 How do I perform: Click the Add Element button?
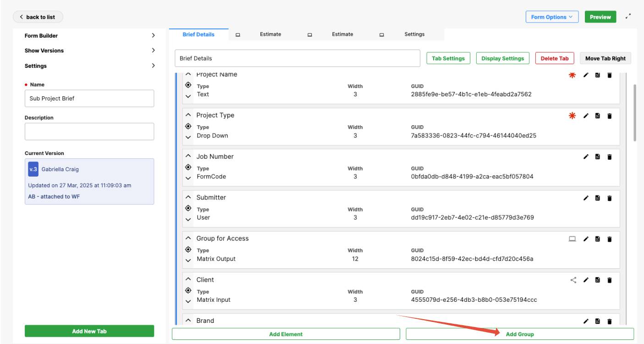click(x=286, y=334)
